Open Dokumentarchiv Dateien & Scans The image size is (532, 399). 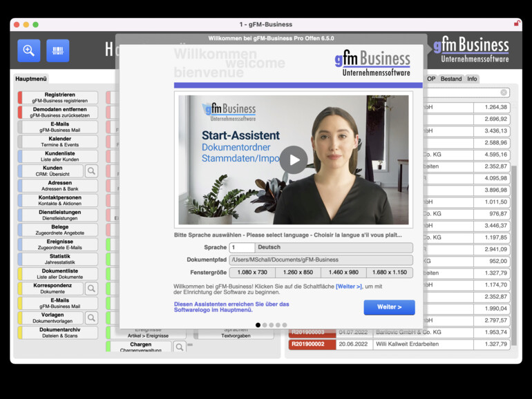(x=58, y=333)
